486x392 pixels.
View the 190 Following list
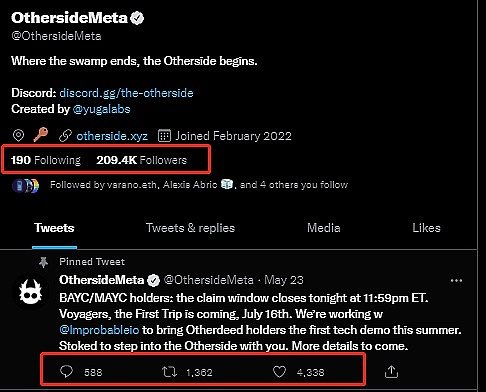pos(46,160)
